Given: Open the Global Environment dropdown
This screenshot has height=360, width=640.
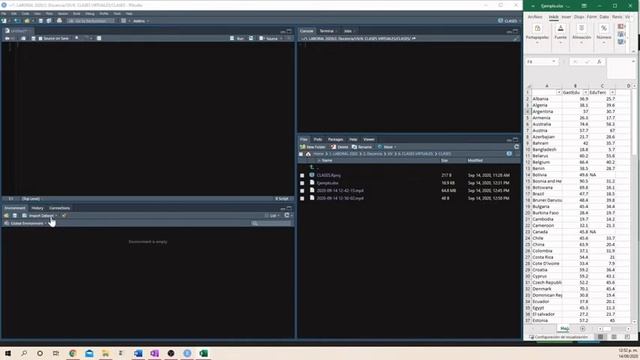Looking at the screenshot, I should pos(26,223).
